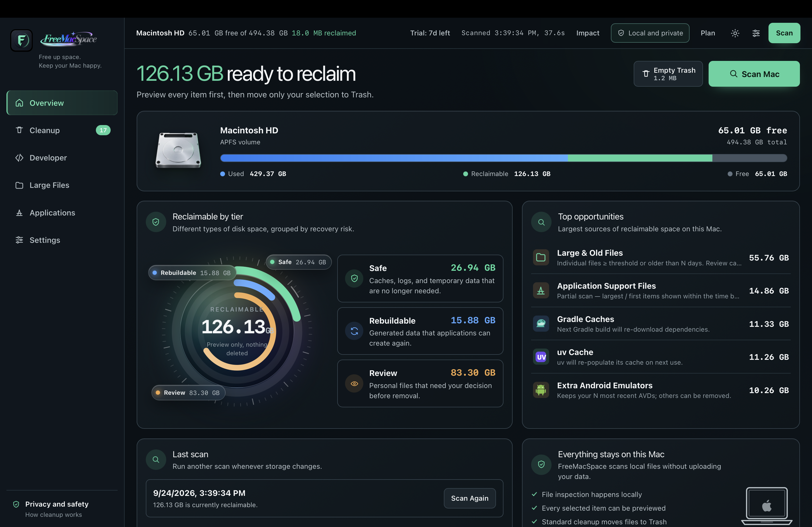Click the blue Used segment of storage bar
The width and height of the screenshot is (812, 527).
pos(394,158)
